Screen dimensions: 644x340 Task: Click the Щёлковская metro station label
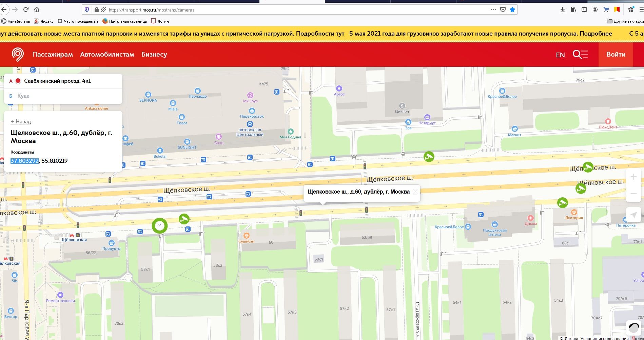pyautogui.click(x=74, y=240)
